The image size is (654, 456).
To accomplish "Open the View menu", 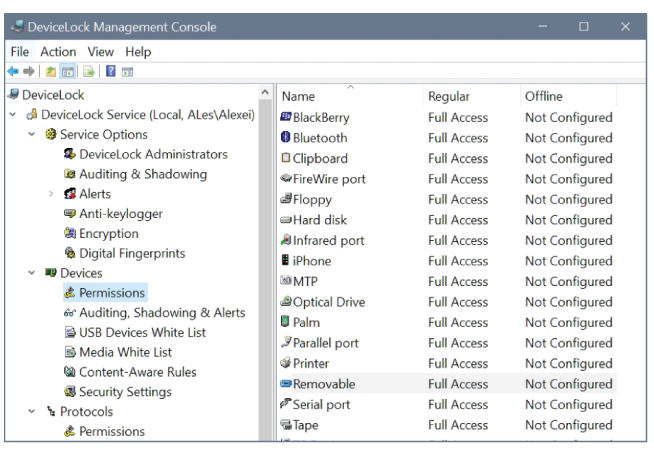I will 100,52.
